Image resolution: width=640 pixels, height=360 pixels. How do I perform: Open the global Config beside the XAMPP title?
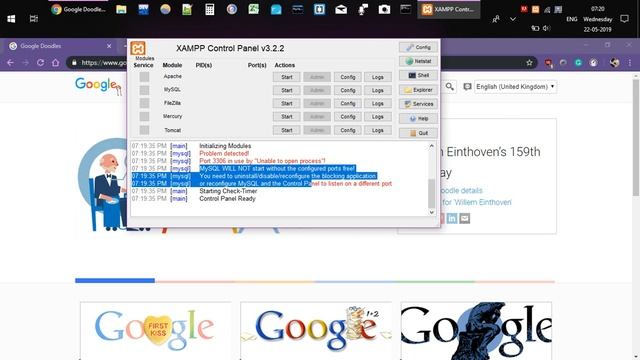point(418,47)
